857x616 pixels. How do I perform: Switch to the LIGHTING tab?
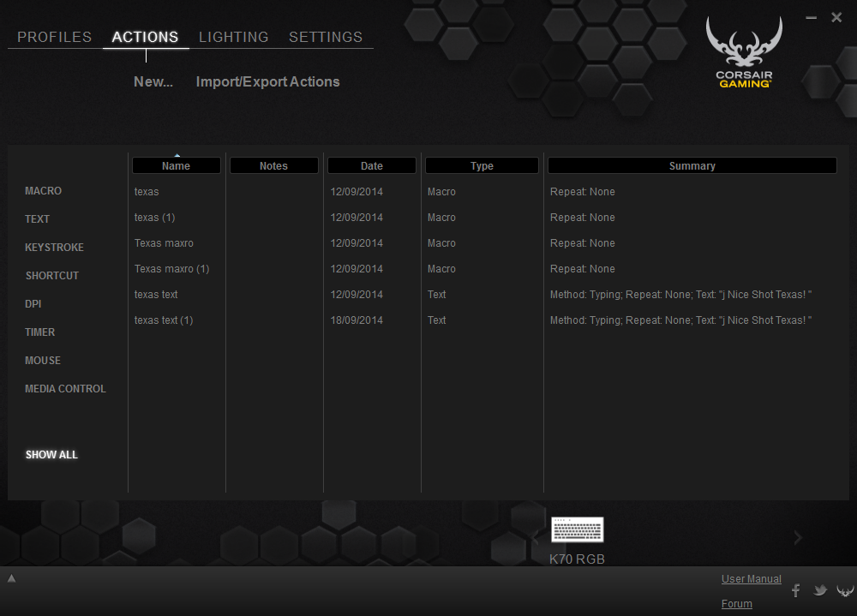[233, 37]
